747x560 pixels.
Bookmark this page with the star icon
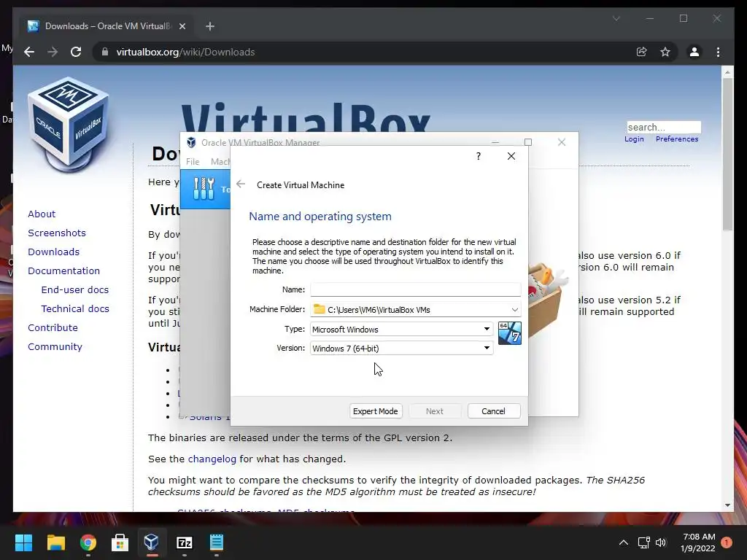click(x=665, y=52)
